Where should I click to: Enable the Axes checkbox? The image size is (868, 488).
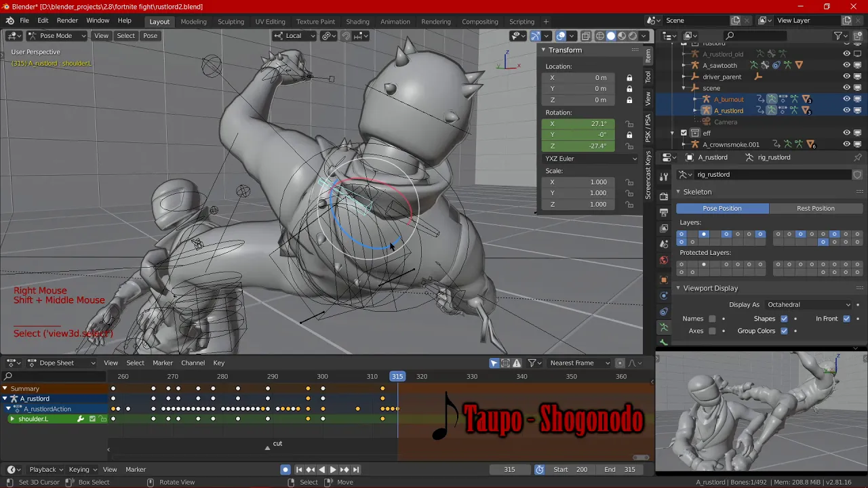712,331
